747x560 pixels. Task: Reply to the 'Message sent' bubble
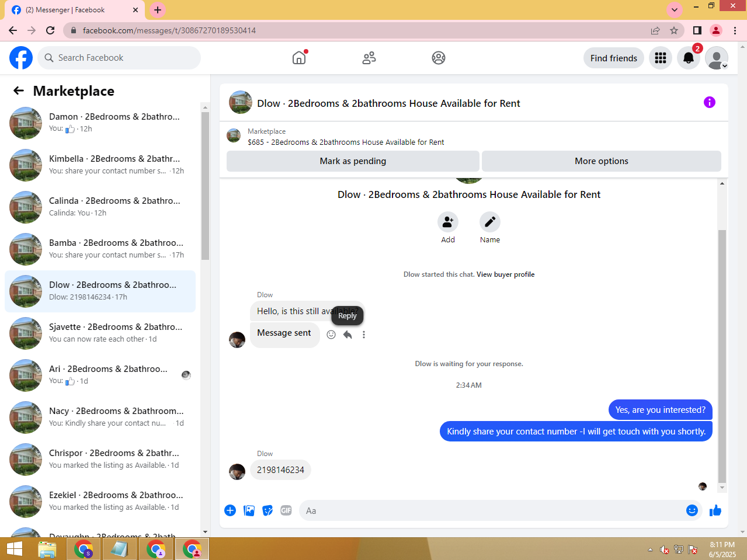(x=348, y=335)
